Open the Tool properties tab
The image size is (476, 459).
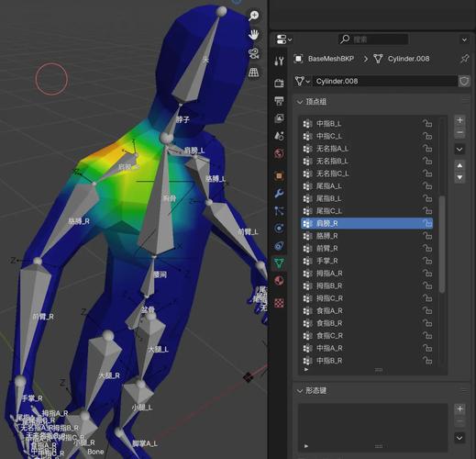[279, 61]
